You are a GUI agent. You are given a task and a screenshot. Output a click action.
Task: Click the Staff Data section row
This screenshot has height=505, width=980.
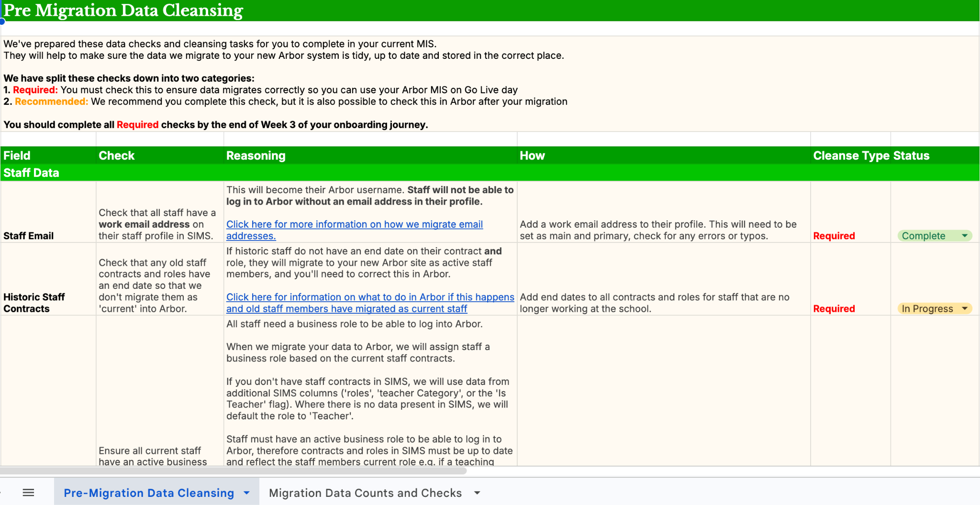pos(479,173)
